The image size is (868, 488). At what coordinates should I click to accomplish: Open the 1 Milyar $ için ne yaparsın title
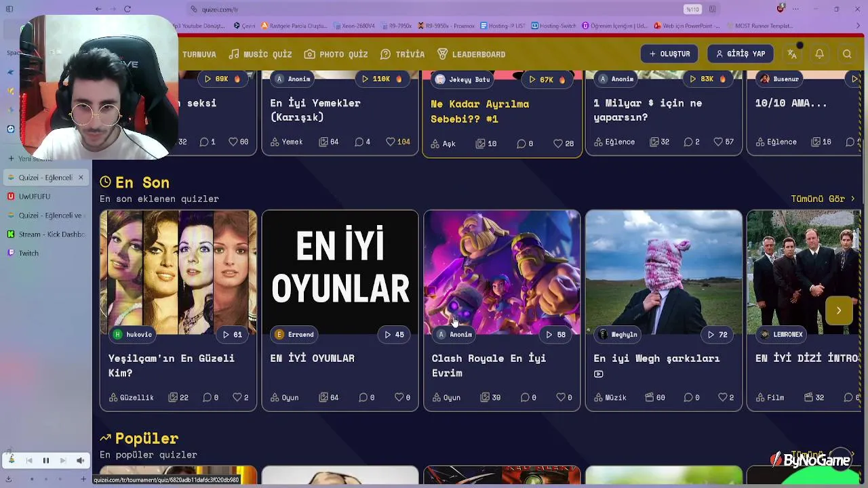[647, 110]
